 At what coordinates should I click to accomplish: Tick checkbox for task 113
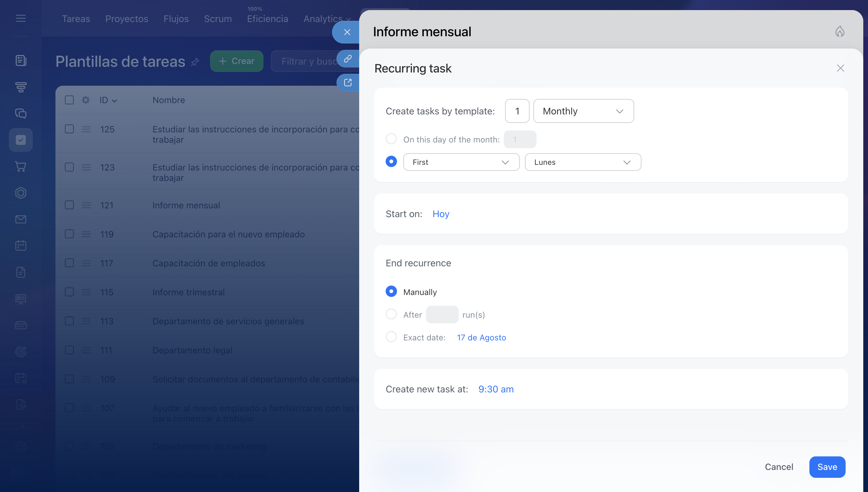point(69,321)
